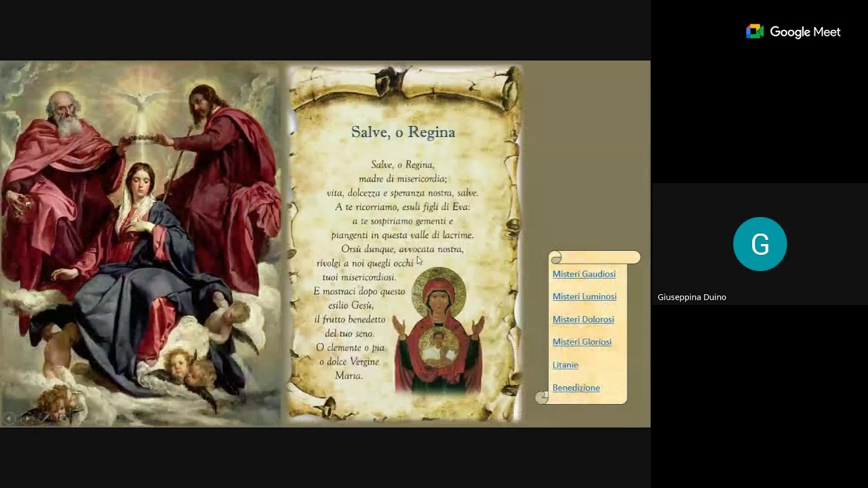
Task: Click the next slide arrow control
Action: click(x=26, y=419)
